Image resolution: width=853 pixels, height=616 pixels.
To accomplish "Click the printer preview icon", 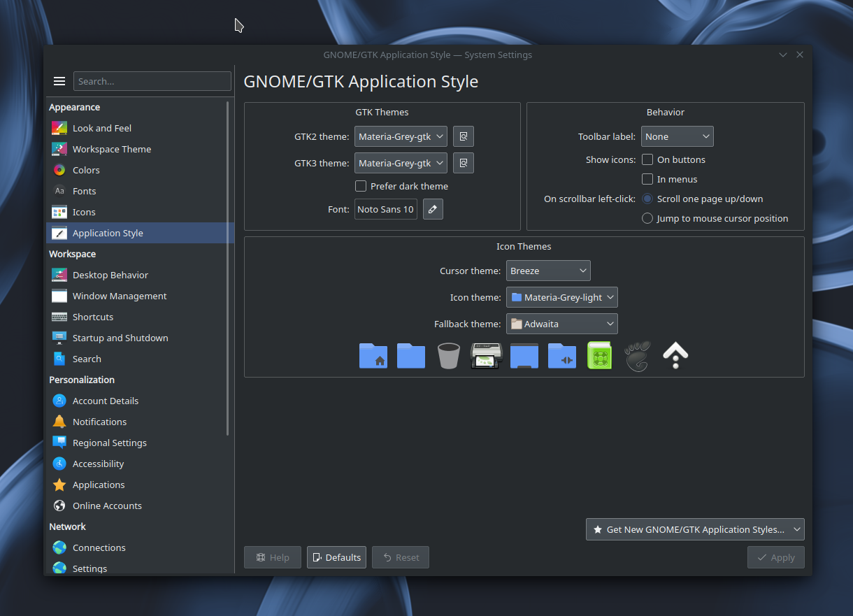I will (x=487, y=355).
